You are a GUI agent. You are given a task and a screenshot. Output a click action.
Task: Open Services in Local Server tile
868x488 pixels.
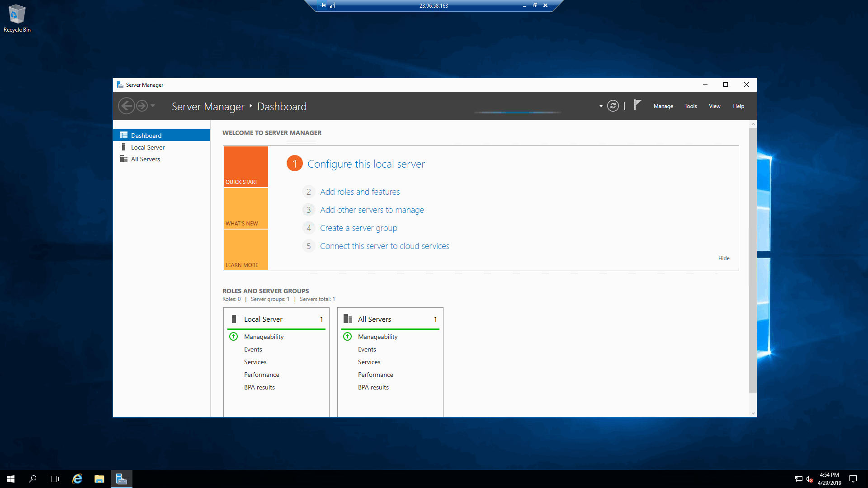[255, 362]
